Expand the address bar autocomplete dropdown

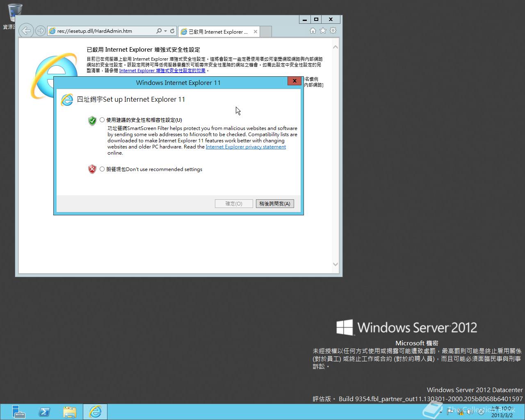165,31
